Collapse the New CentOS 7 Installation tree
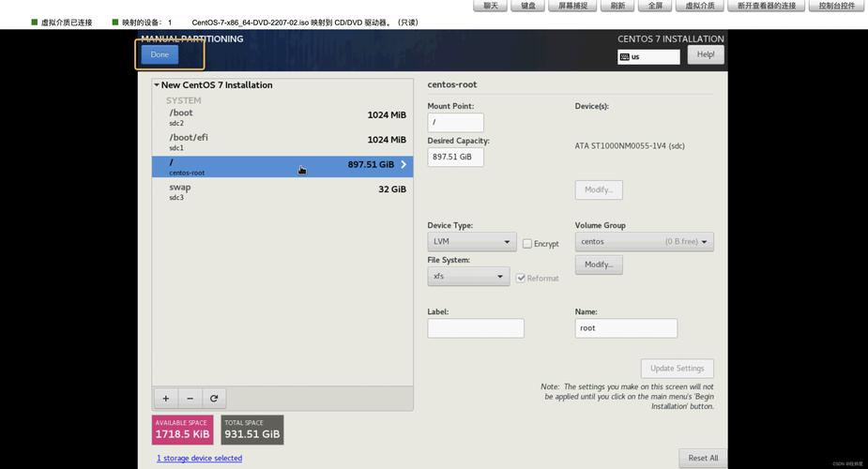Image resolution: width=868 pixels, height=469 pixels. coord(157,85)
